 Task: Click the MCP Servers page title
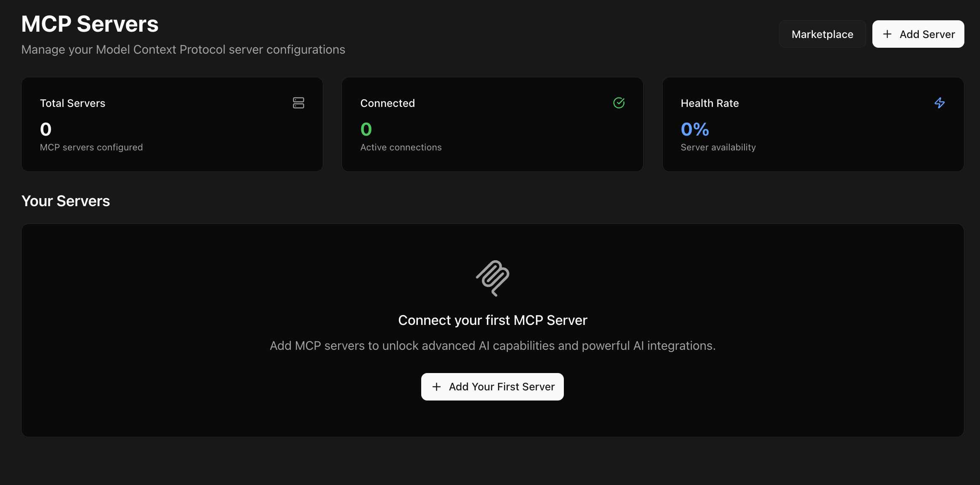point(90,24)
